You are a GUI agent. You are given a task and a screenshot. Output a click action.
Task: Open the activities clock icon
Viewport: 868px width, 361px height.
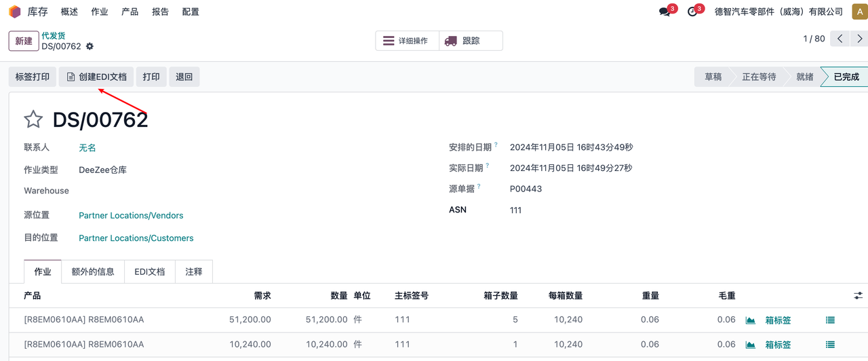tap(692, 12)
